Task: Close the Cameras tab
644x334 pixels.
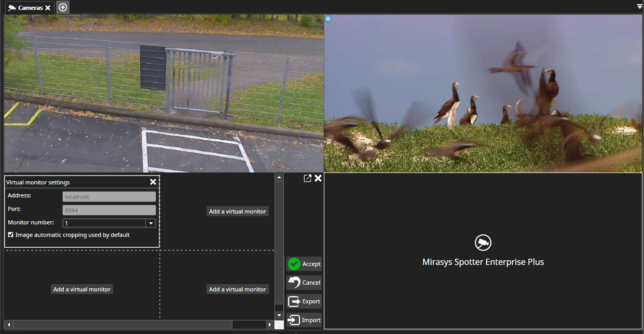Action: tap(48, 8)
